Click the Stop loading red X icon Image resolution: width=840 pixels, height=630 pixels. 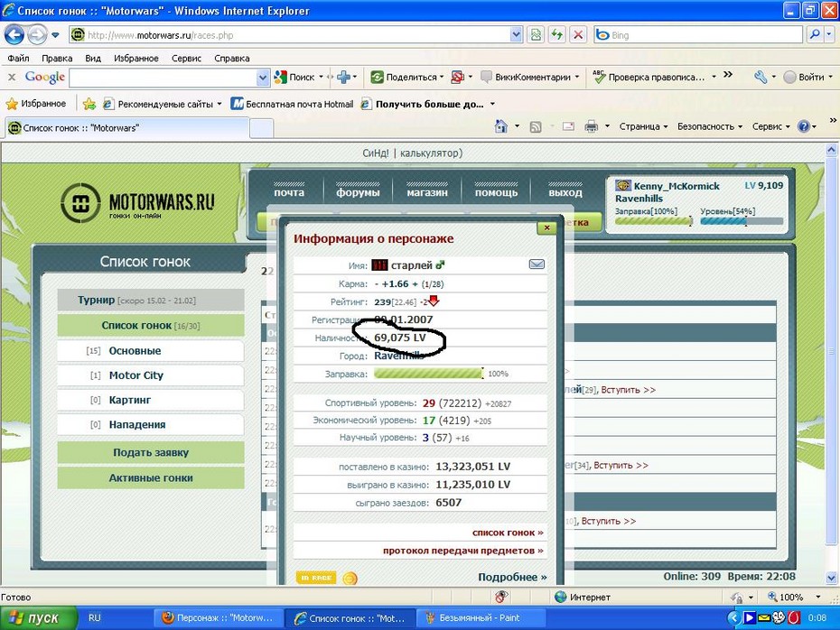tap(578, 35)
